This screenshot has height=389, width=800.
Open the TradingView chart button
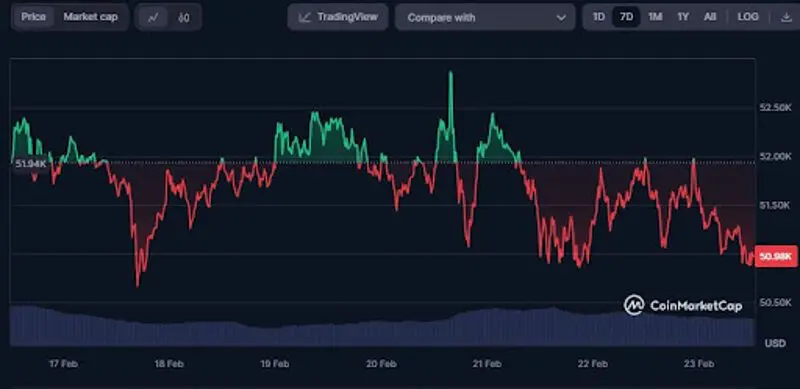pyautogui.click(x=338, y=17)
